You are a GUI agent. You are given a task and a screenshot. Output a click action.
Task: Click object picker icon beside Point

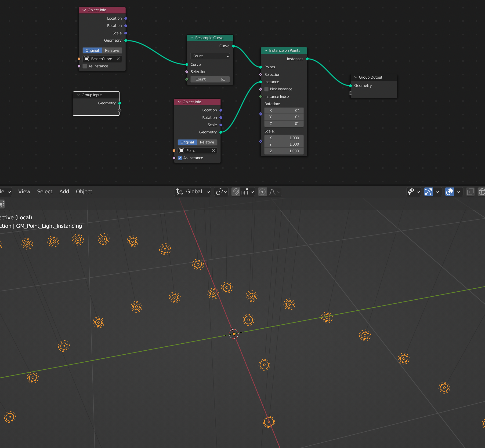[181, 151]
